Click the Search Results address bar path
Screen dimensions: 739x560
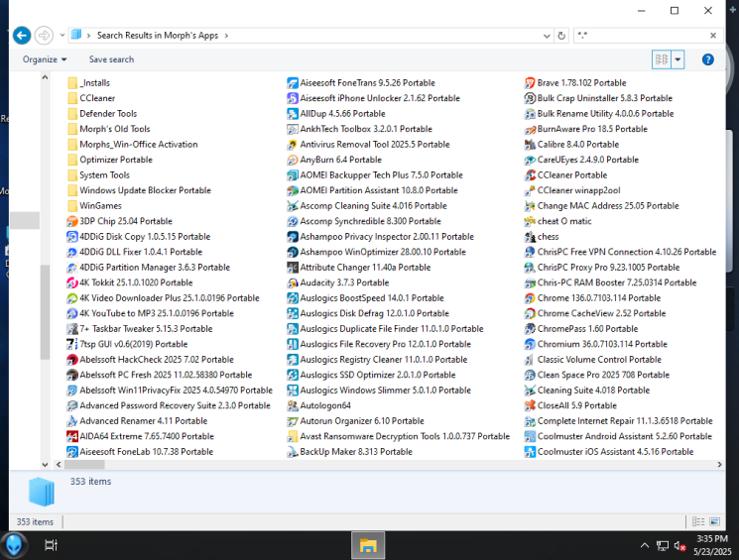click(x=158, y=36)
